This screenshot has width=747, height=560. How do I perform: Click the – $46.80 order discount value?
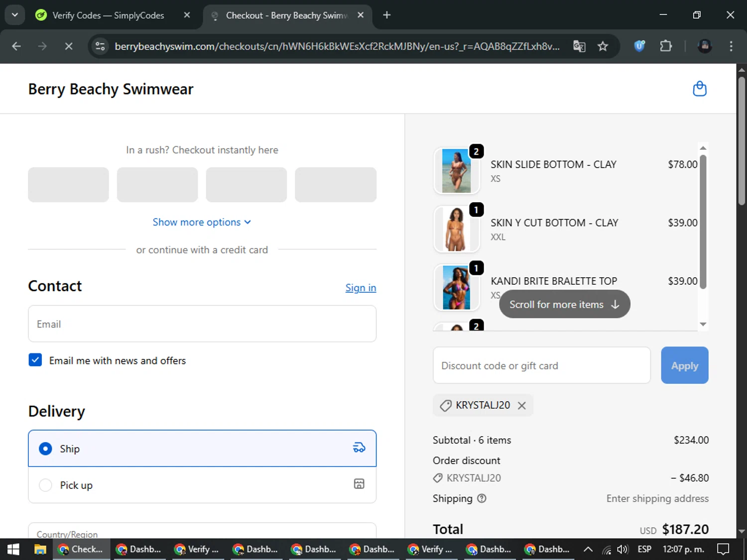(690, 478)
